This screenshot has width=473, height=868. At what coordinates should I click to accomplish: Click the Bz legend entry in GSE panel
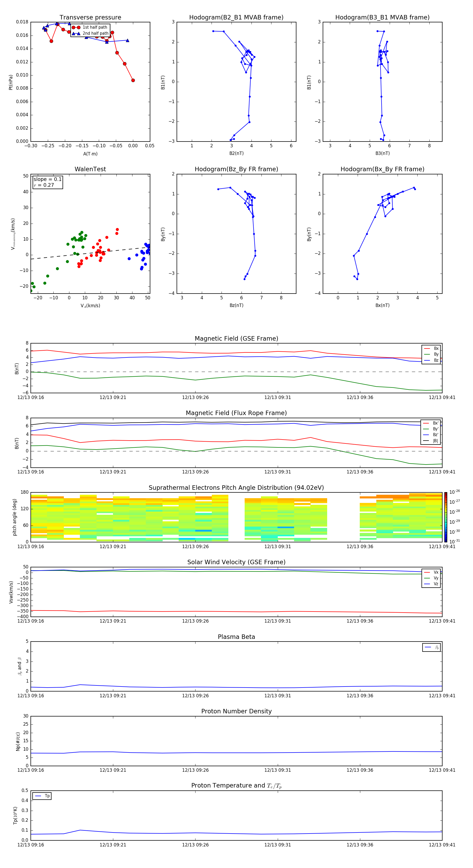[431, 360]
